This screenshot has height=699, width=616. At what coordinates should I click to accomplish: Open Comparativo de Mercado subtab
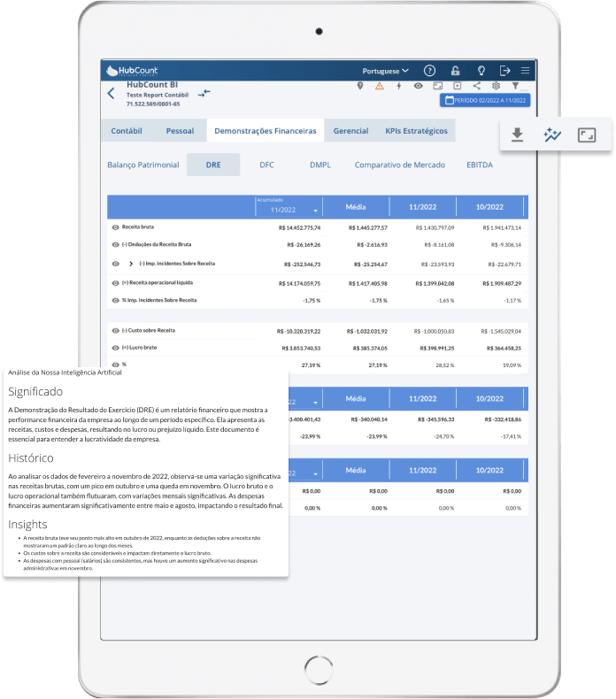click(400, 165)
